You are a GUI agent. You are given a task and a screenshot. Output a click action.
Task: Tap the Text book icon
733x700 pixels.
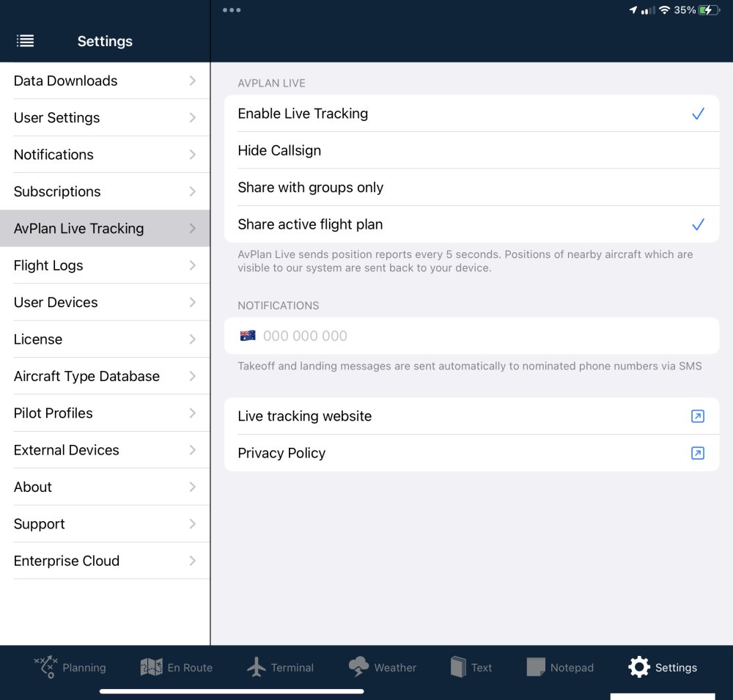tap(458, 667)
